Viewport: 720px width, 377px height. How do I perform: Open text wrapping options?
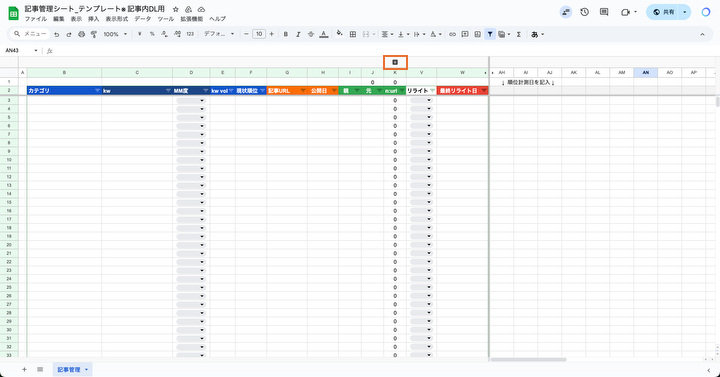(419, 34)
